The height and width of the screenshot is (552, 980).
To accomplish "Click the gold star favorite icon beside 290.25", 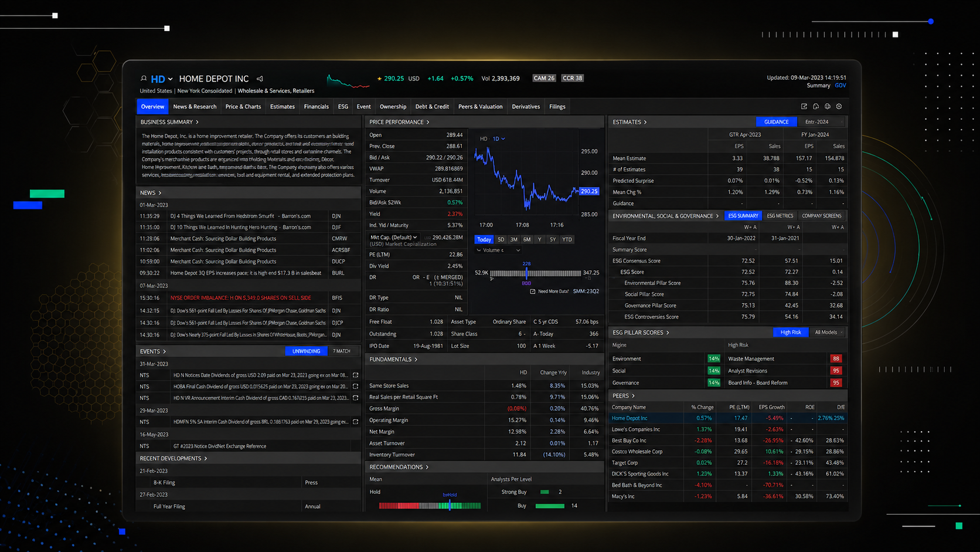I will click(379, 79).
